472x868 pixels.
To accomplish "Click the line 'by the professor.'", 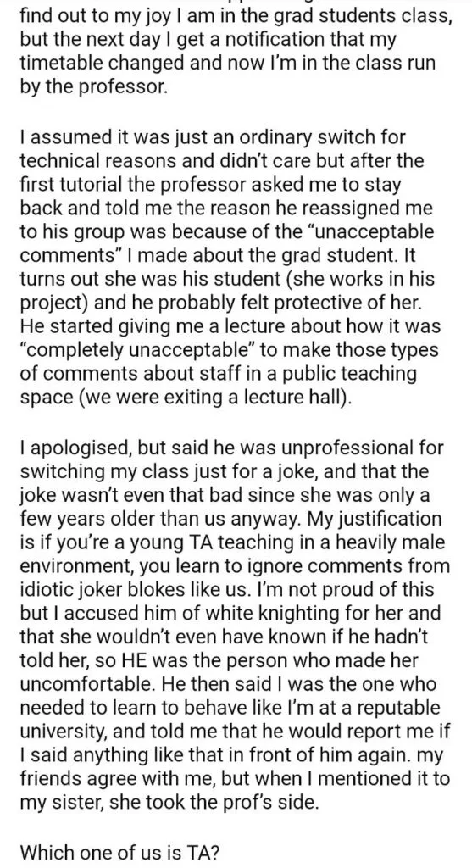I will click(x=93, y=86).
